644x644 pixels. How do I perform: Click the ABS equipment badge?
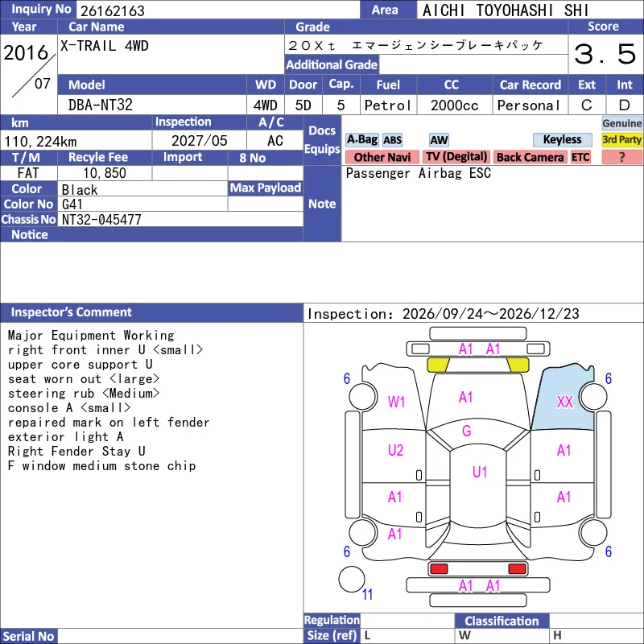pyautogui.click(x=392, y=140)
